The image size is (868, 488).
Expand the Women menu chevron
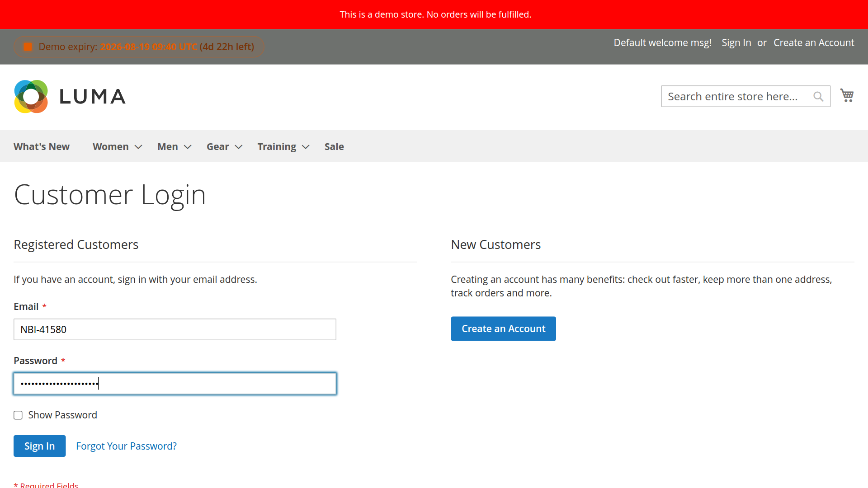click(138, 147)
